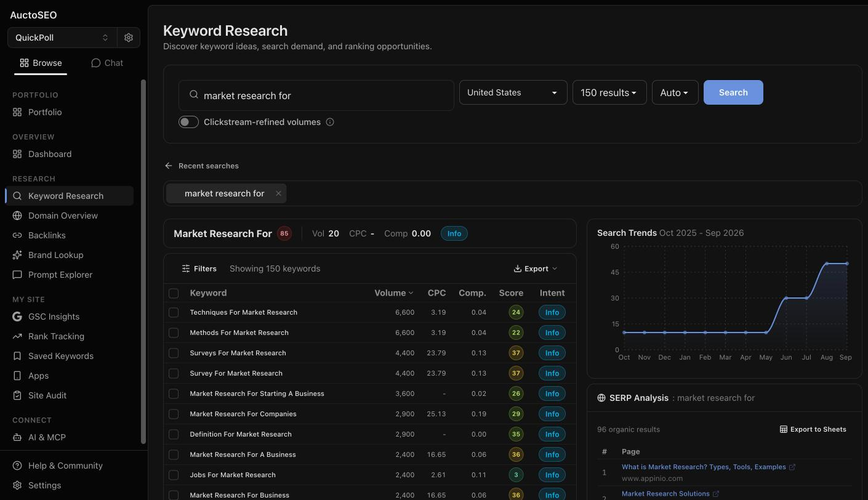The width and height of the screenshot is (868, 500).
Task: Click the sidebar vertical scrollbar
Action: (144, 261)
